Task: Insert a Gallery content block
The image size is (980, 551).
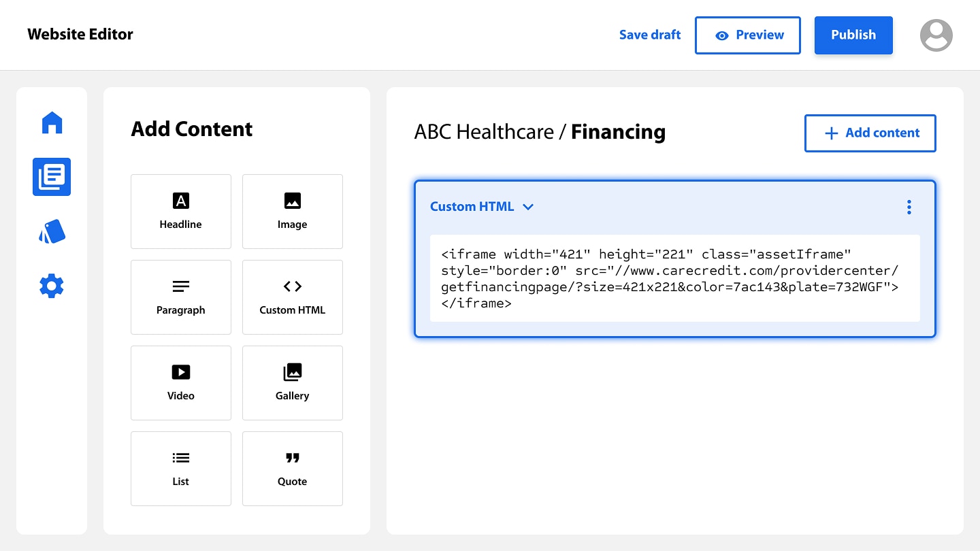Action: [293, 383]
